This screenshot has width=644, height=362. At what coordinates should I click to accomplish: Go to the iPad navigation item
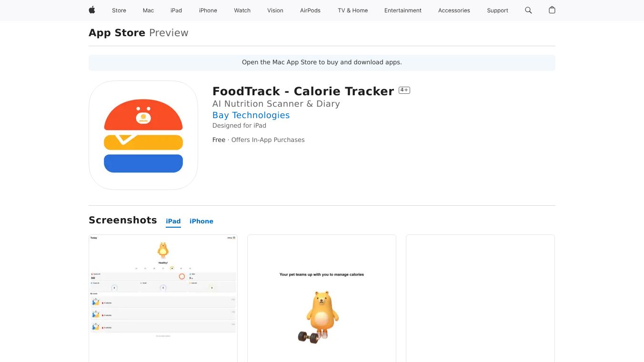point(176,10)
